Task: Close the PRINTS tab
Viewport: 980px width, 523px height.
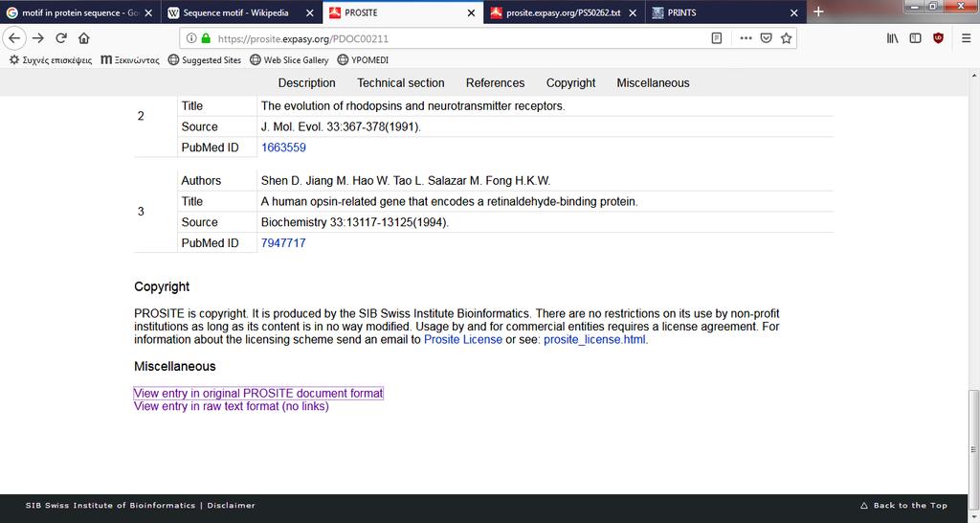Action: coord(793,12)
